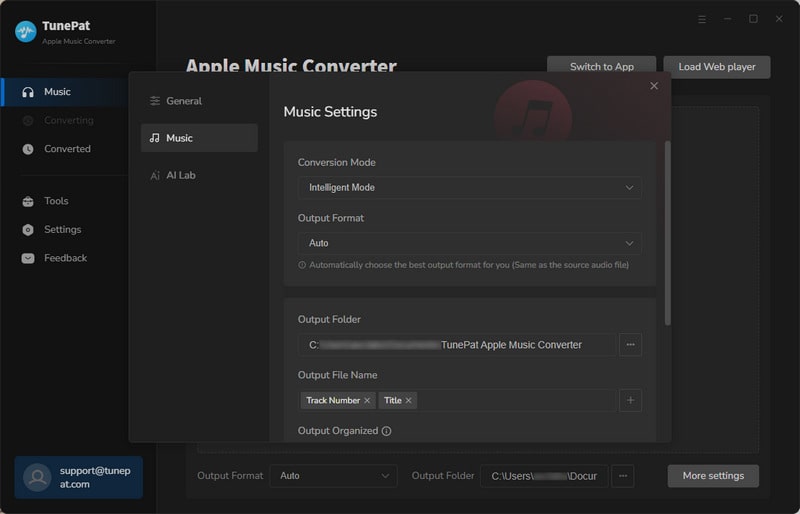Click the clock icon beside Converted

[28, 149]
